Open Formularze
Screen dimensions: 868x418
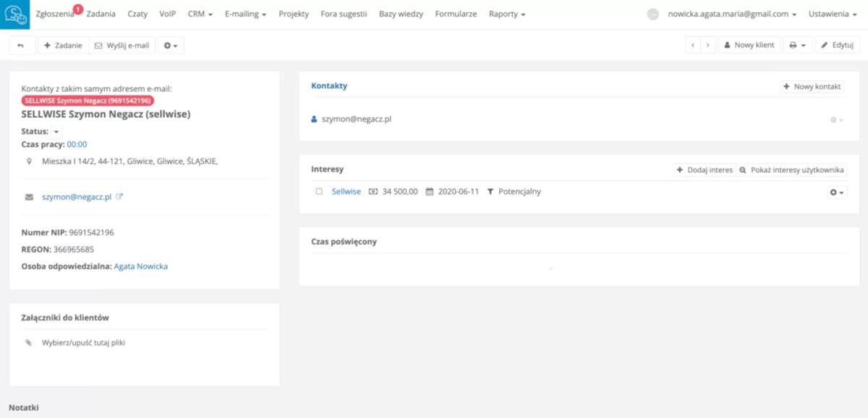click(x=456, y=14)
